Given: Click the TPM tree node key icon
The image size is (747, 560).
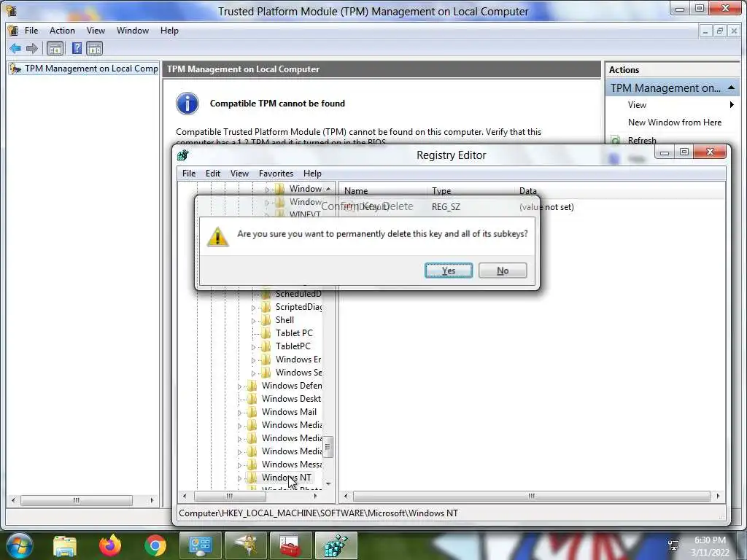Looking at the screenshot, I should [15, 69].
